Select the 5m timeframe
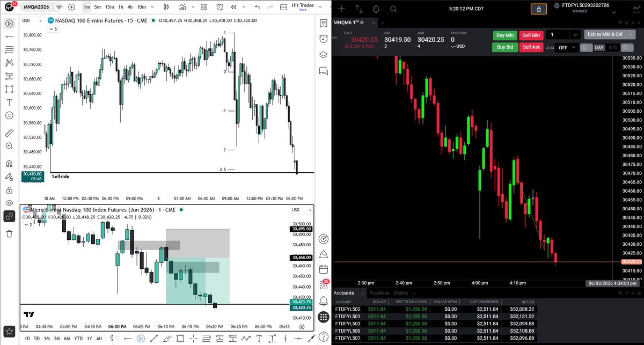 98,7
